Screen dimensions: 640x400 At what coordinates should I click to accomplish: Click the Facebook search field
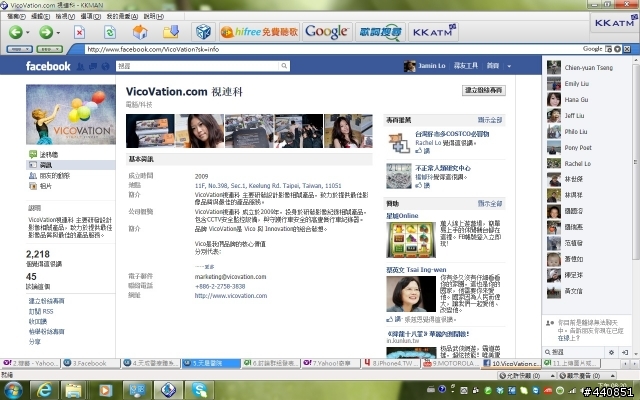(198, 66)
